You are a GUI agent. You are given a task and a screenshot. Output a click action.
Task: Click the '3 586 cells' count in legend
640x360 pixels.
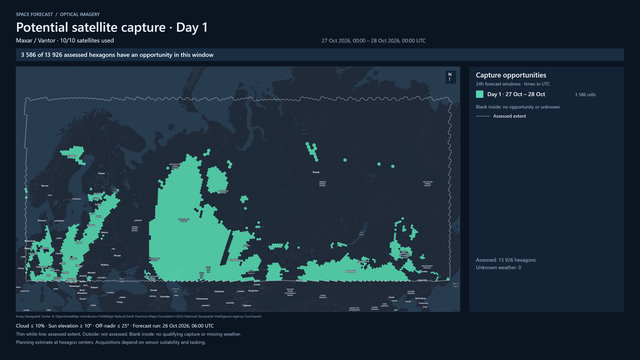[585, 95]
